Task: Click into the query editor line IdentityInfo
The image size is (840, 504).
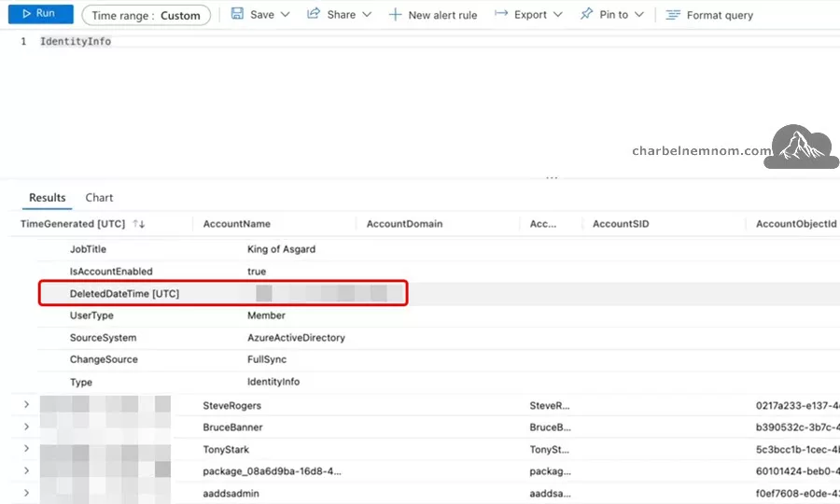Action: 76,41
